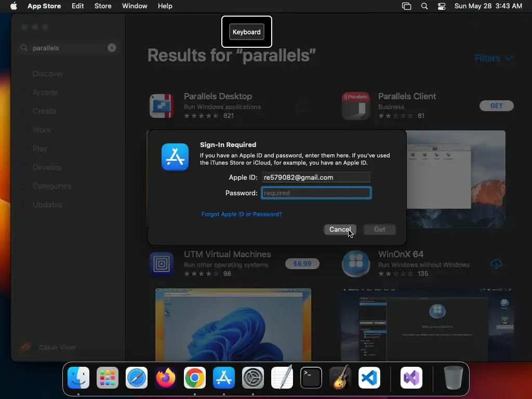The image size is (532, 399).
Task: Open the Parallels Desktop title
Action: 218,96
